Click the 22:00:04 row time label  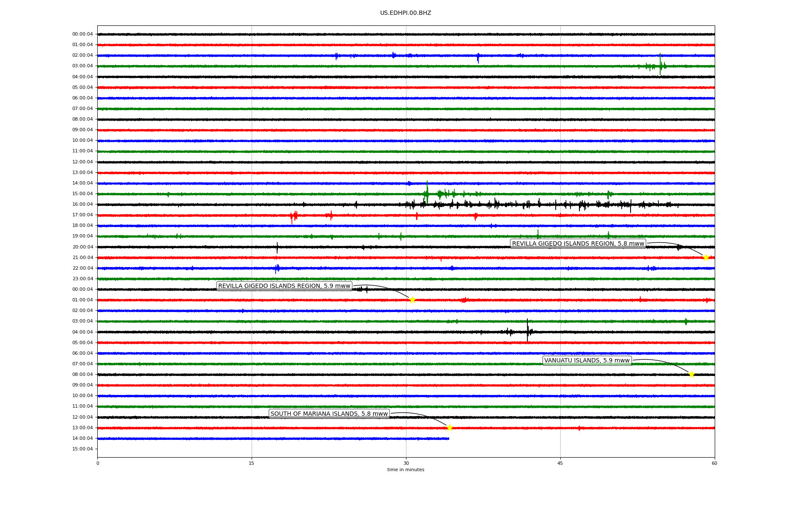(x=82, y=268)
